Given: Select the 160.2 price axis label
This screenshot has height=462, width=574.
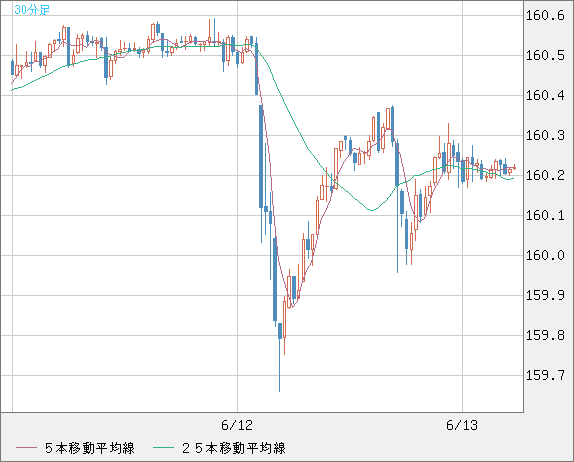Looking at the screenshot, I should tap(545, 175).
